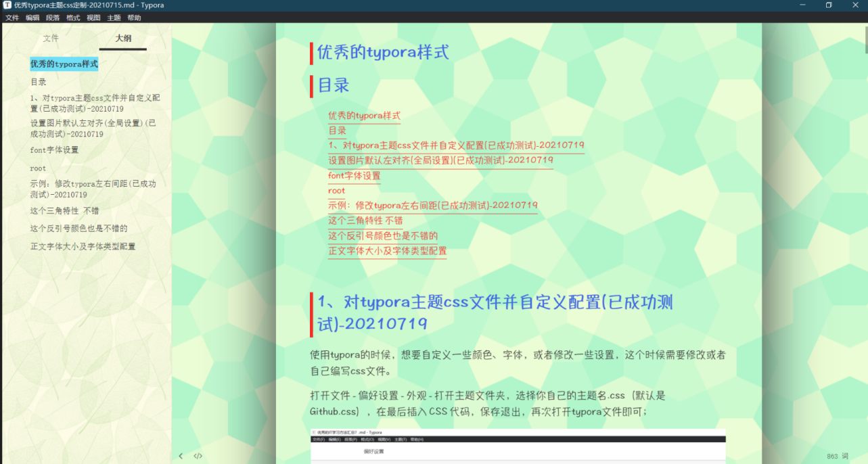Select outline item 这个三角特性 不错
Screen dimensions: 868x464
(x=64, y=210)
